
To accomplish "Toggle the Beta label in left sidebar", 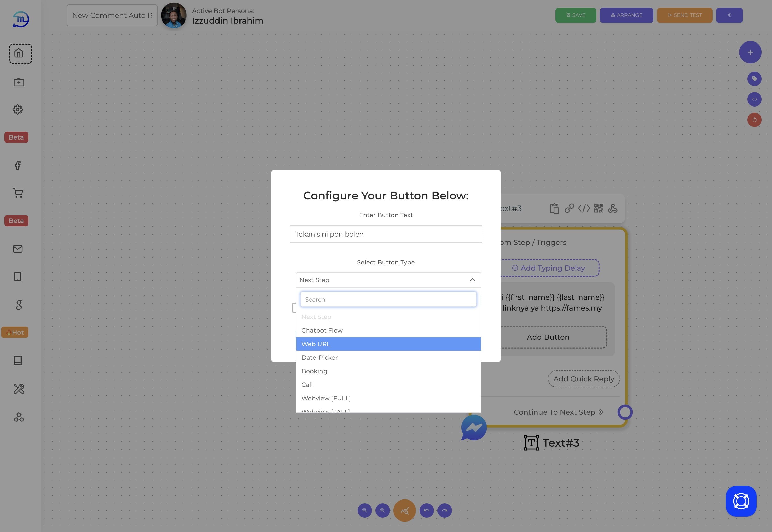I will pos(16,137).
